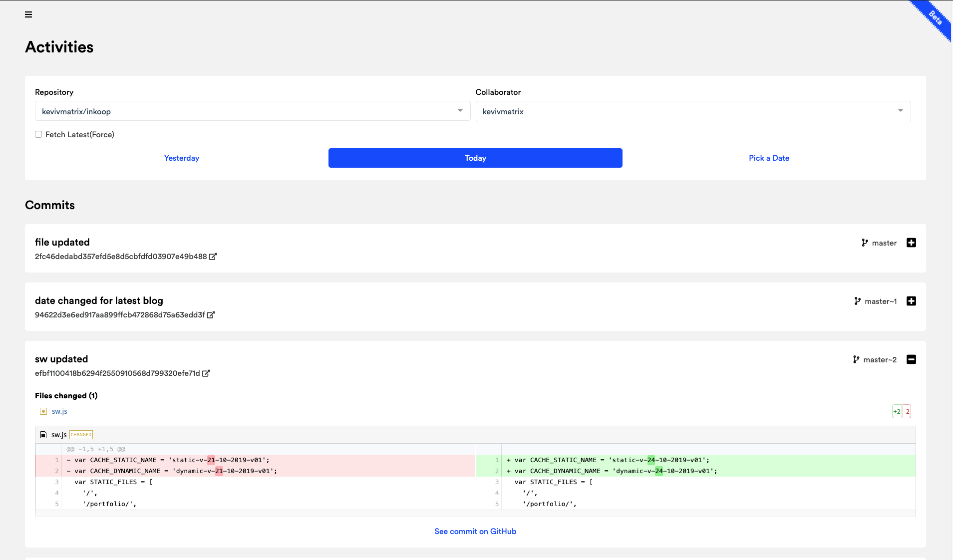Open commit efbf1100 via external link icon

206,373
